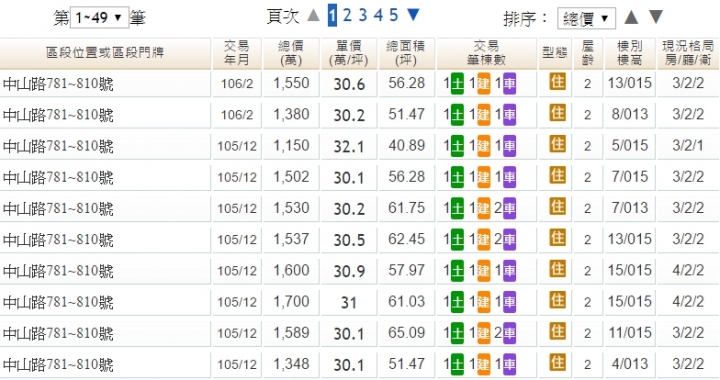The height and width of the screenshot is (380, 720).
Task: Click total price 1,380
Action: coord(291,114)
